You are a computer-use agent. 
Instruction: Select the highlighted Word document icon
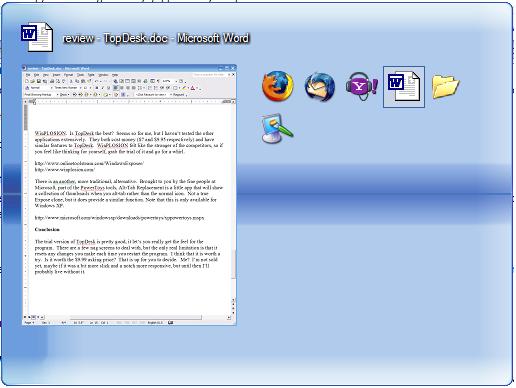[404, 87]
